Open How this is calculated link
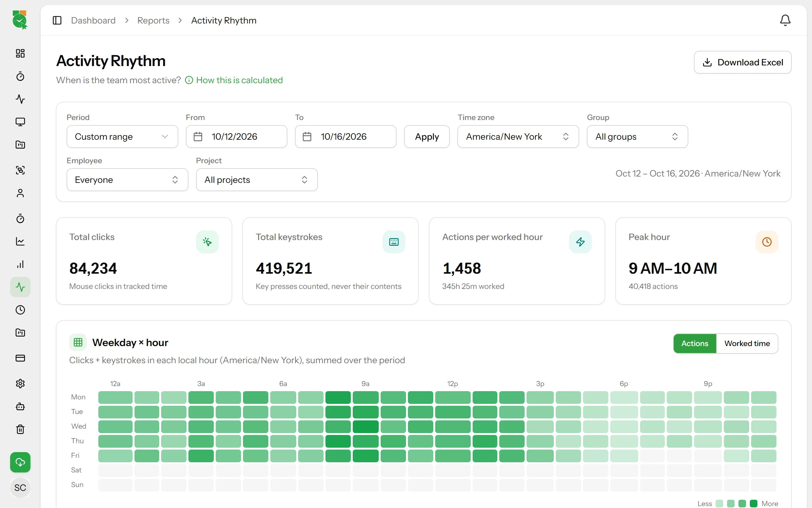This screenshot has width=812, height=508. tap(234, 80)
